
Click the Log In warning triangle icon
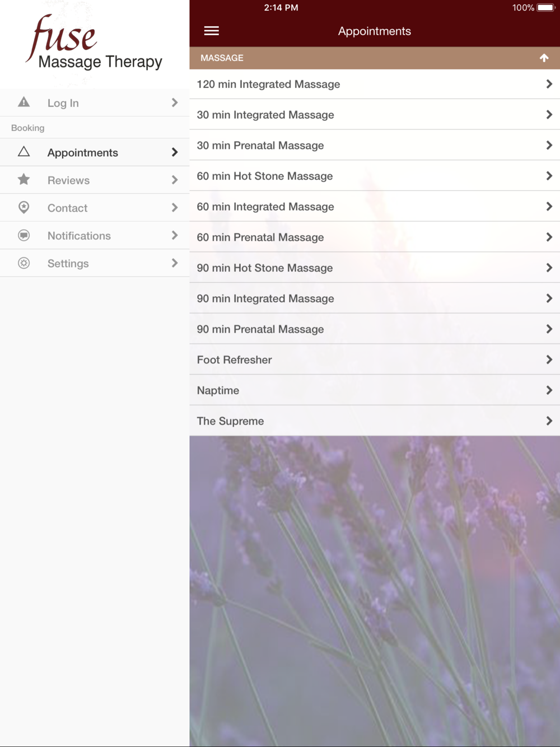coord(24,102)
